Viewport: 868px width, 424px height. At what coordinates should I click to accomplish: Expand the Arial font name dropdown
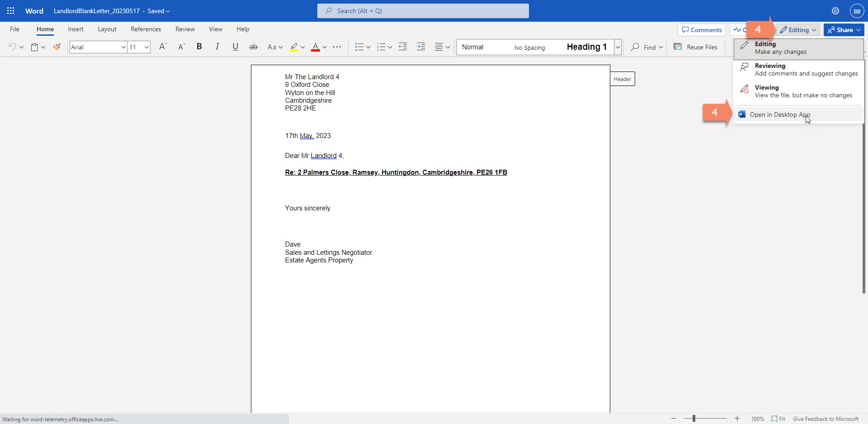[123, 47]
